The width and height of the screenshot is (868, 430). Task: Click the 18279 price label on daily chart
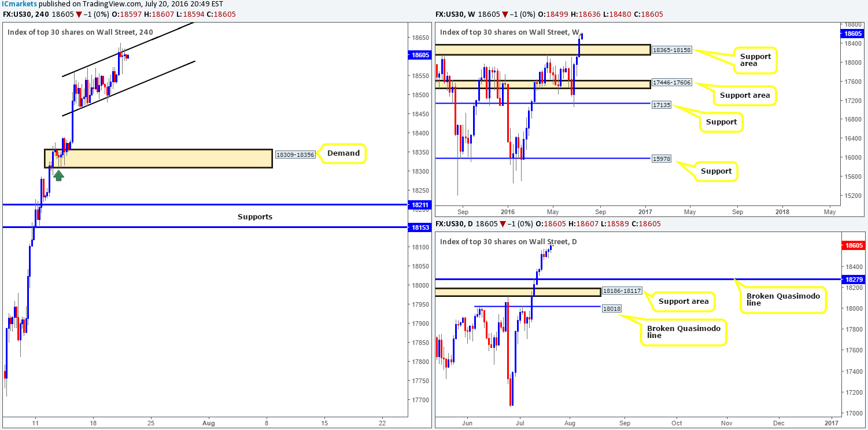852,279
